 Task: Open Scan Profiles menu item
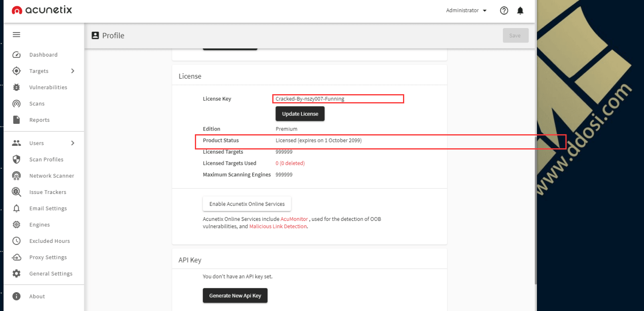tap(46, 160)
